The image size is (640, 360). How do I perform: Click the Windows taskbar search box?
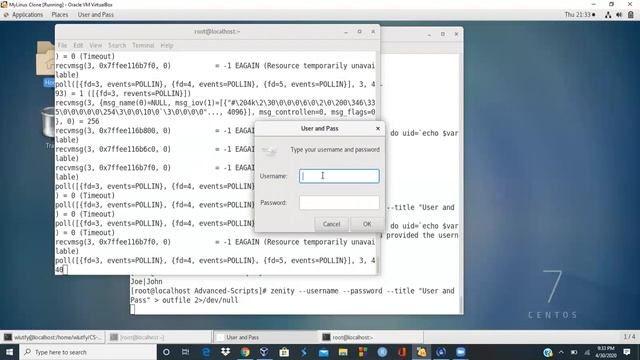(x=88, y=352)
